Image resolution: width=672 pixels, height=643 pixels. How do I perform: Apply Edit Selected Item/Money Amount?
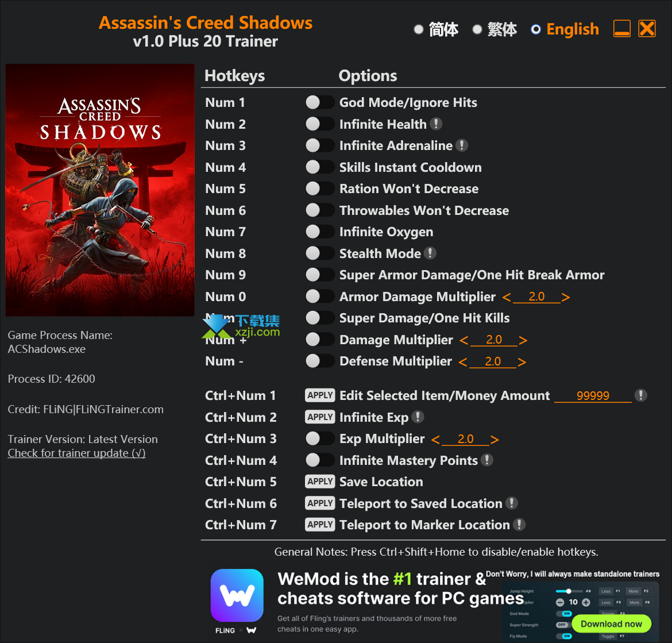pos(320,395)
